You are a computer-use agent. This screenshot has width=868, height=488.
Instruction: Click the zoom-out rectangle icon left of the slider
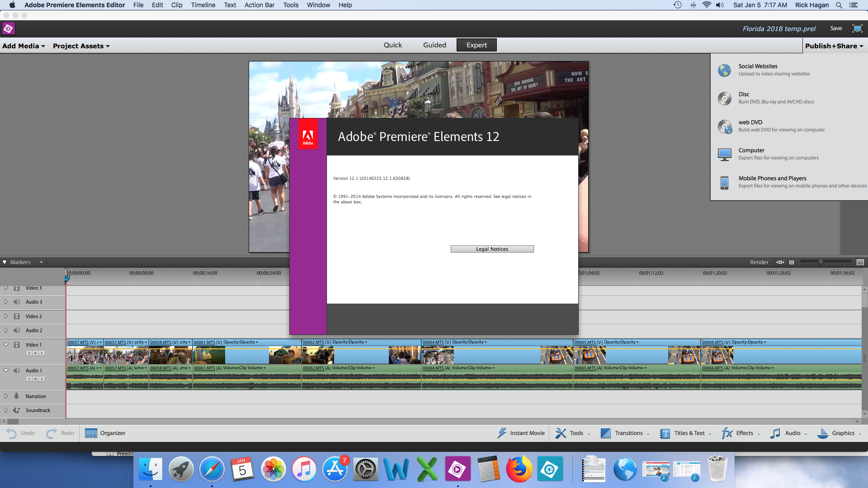tap(792, 263)
